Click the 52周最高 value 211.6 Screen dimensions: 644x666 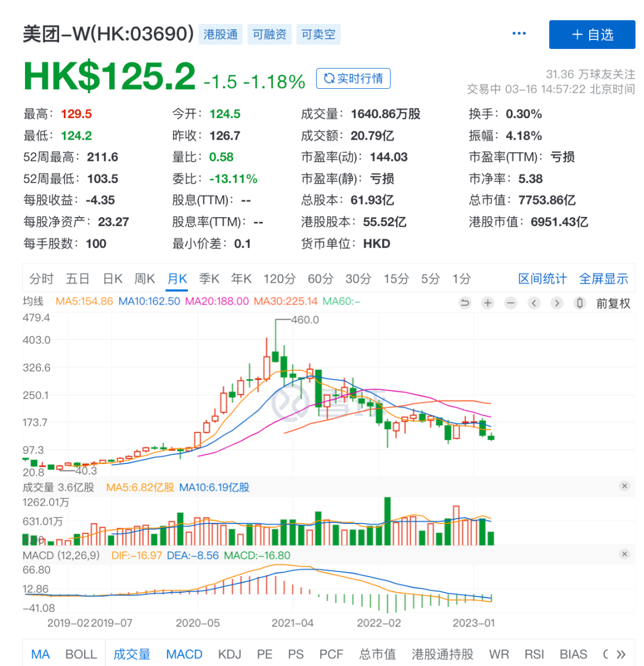[103, 157]
